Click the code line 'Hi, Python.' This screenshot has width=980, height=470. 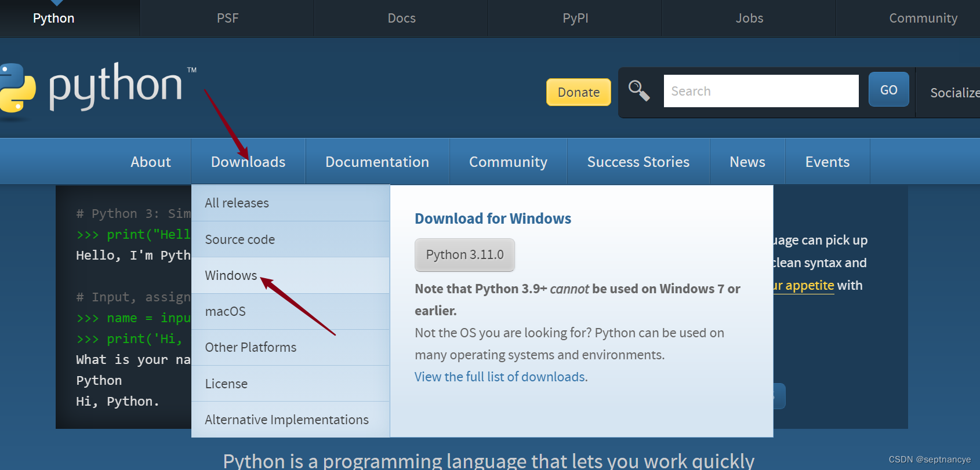coord(118,401)
